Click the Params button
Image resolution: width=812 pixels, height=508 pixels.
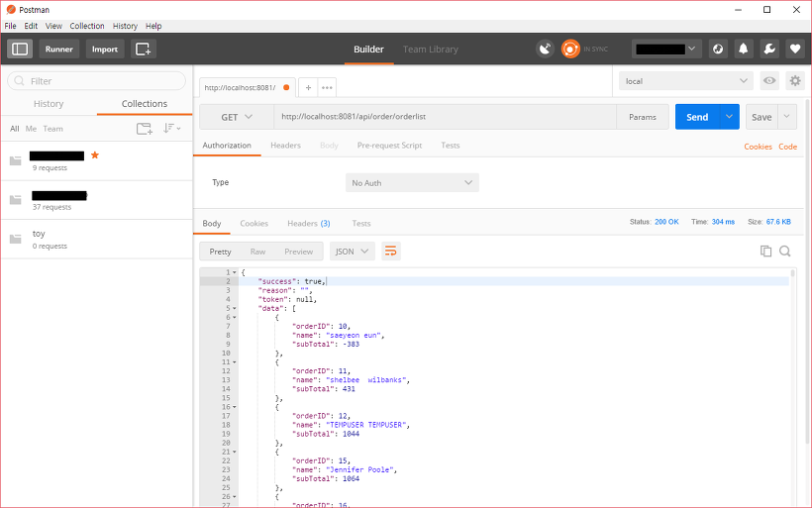643,117
